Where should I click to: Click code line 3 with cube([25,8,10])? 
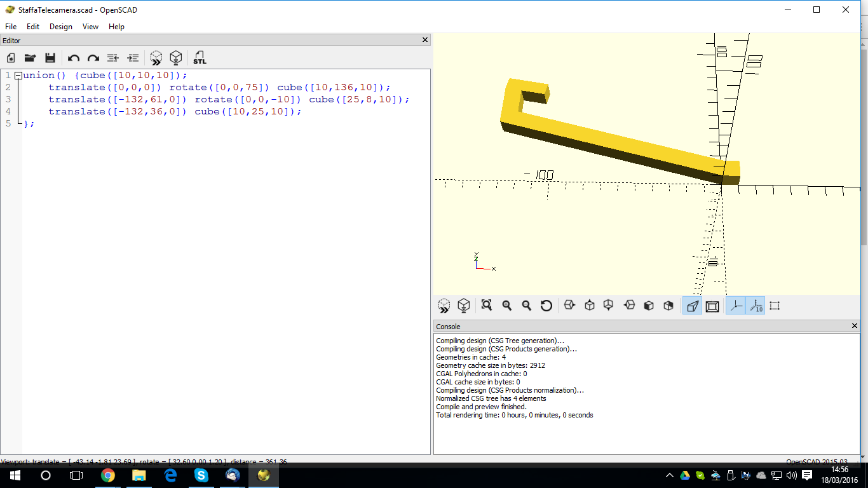coord(229,100)
